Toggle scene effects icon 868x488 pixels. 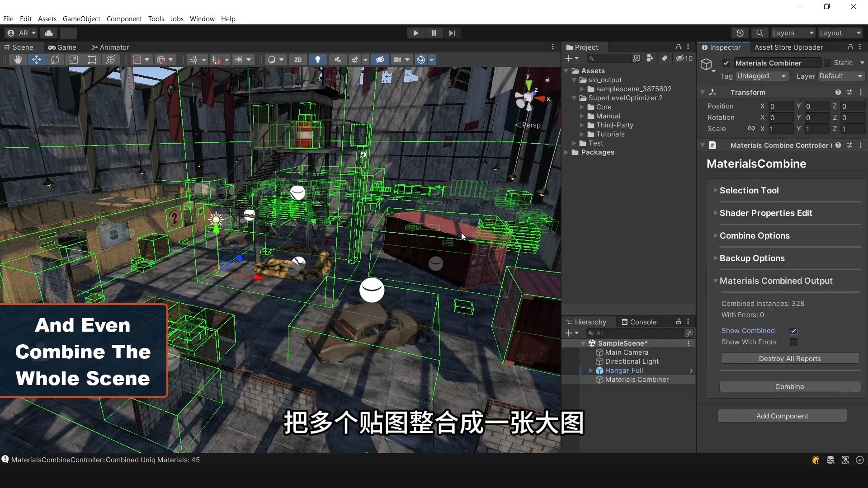[355, 60]
